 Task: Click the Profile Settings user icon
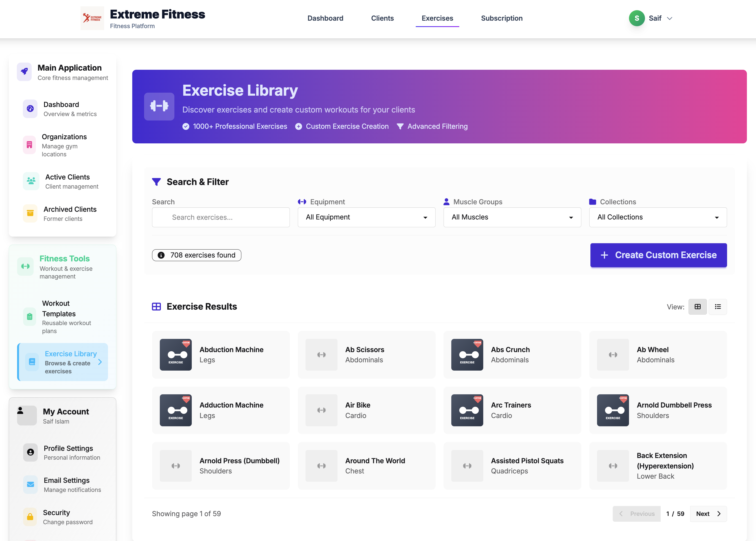[30, 452]
